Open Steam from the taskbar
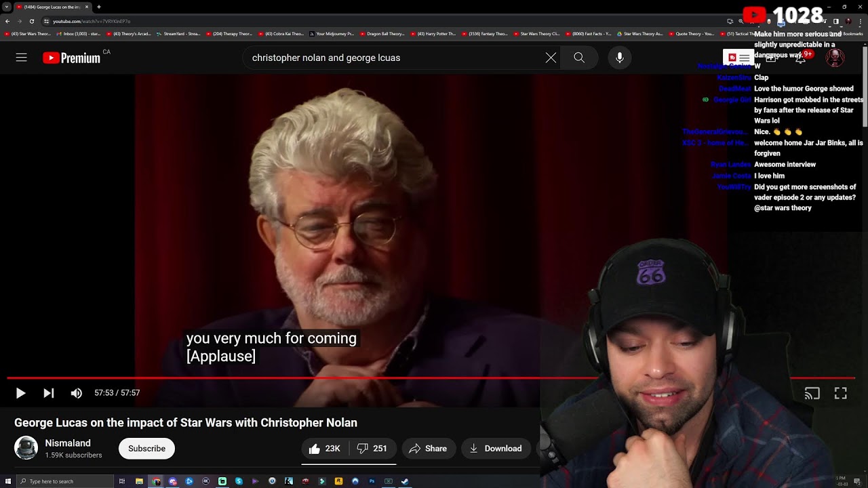 click(x=405, y=481)
